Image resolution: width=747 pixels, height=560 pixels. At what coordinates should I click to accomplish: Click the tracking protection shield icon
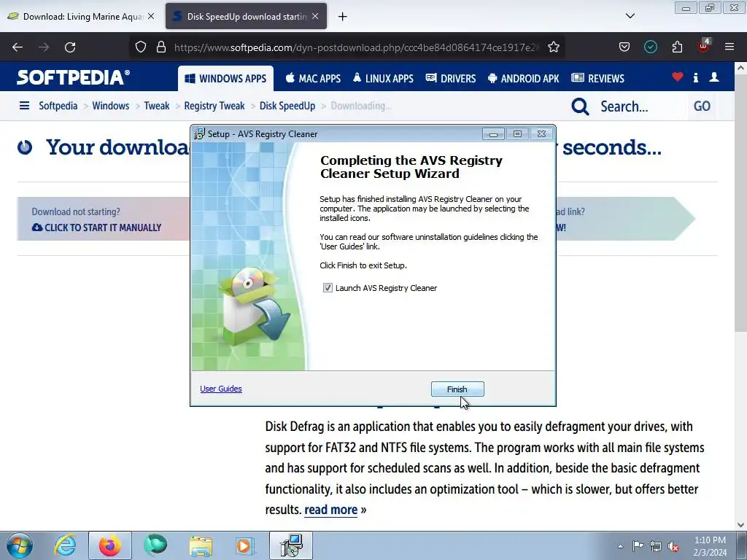pos(141,47)
